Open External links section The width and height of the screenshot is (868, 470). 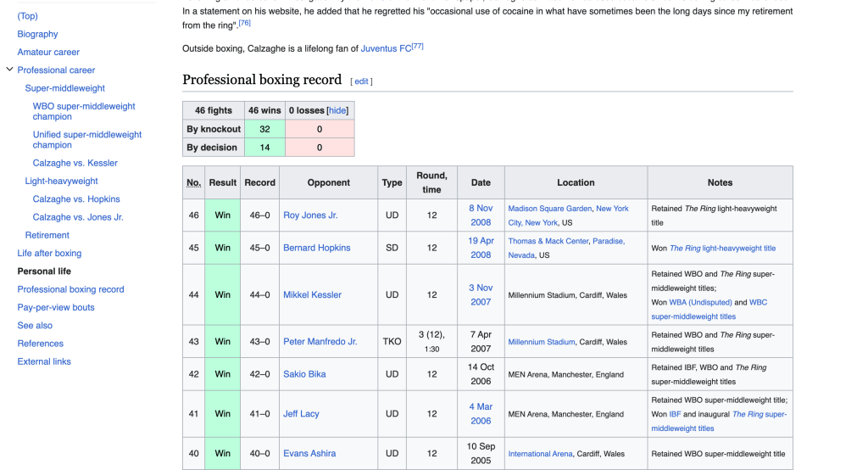pos(44,361)
